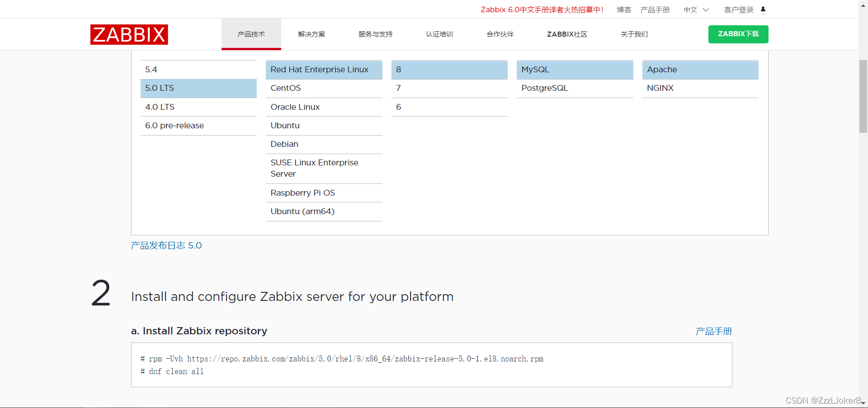This screenshot has height=408, width=868.
Task: Click the rpm -Uvh repository command line
Action: 342,359
